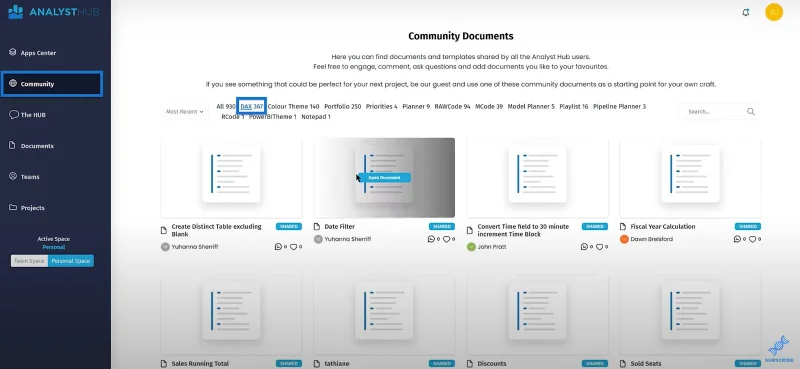This screenshot has width=800, height=369.
Task: Open notifications bell icon
Action: pos(745,12)
